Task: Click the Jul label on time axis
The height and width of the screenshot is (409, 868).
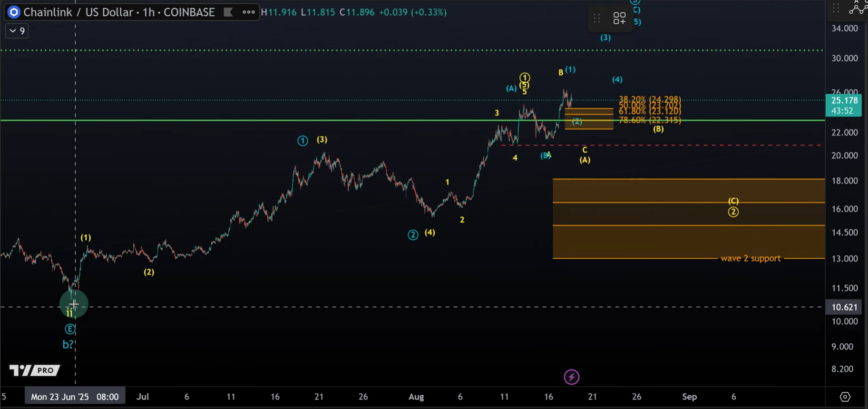Action: (x=143, y=397)
